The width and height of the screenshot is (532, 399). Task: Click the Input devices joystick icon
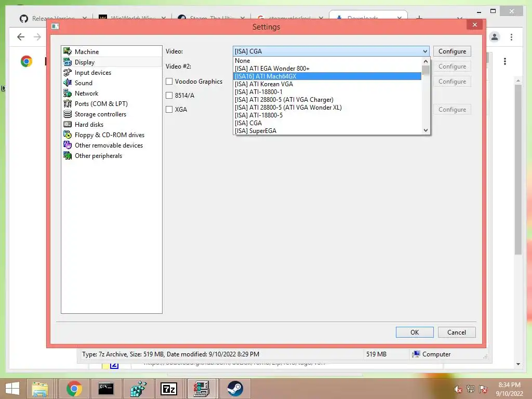click(x=68, y=72)
